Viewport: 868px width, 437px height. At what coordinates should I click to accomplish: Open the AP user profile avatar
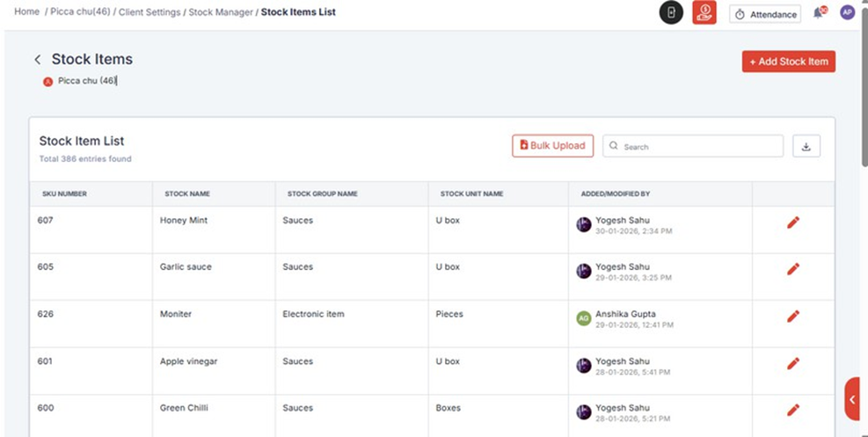(x=847, y=12)
